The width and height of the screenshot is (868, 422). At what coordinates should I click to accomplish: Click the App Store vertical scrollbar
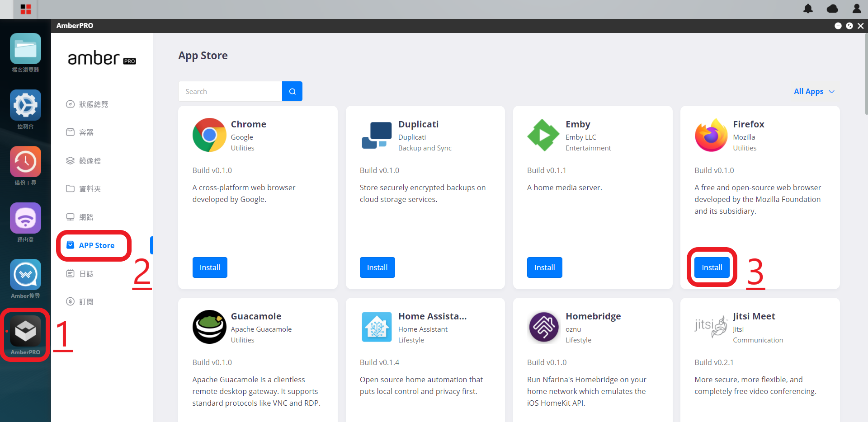[x=865, y=74]
